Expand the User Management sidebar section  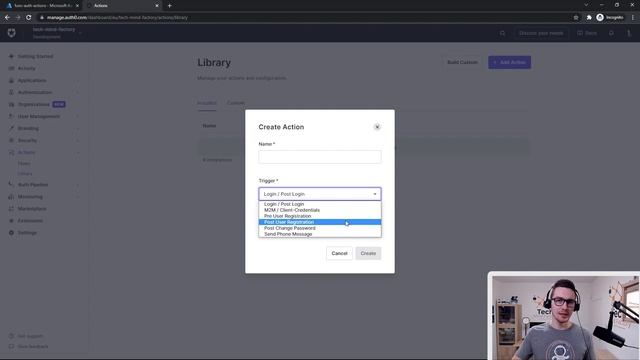[78, 116]
